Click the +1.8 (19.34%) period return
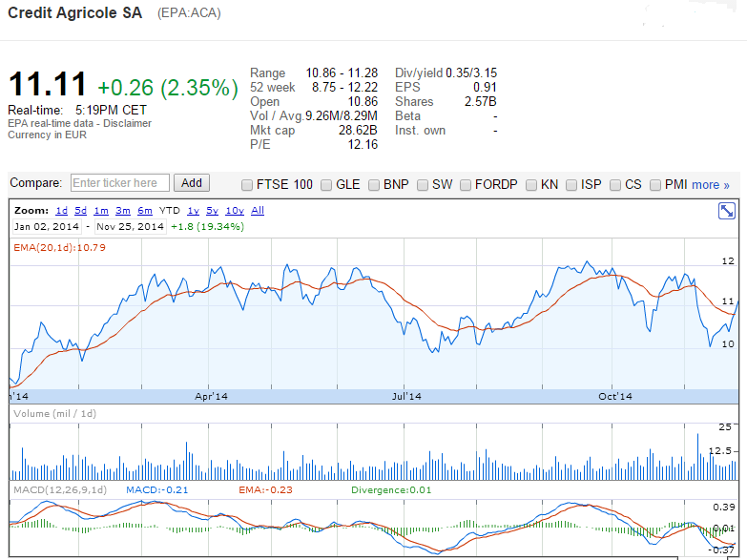 click(207, 227)
